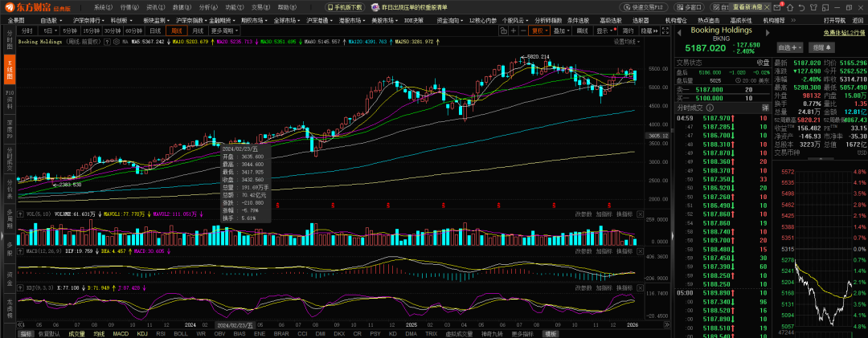
Task: Close the MACD indicator panel
Action: 640,251
